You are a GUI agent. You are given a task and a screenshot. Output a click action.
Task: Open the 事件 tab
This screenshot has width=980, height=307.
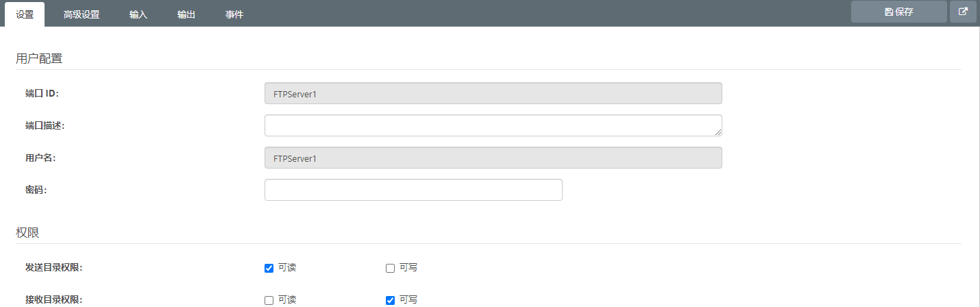point(234,14)
